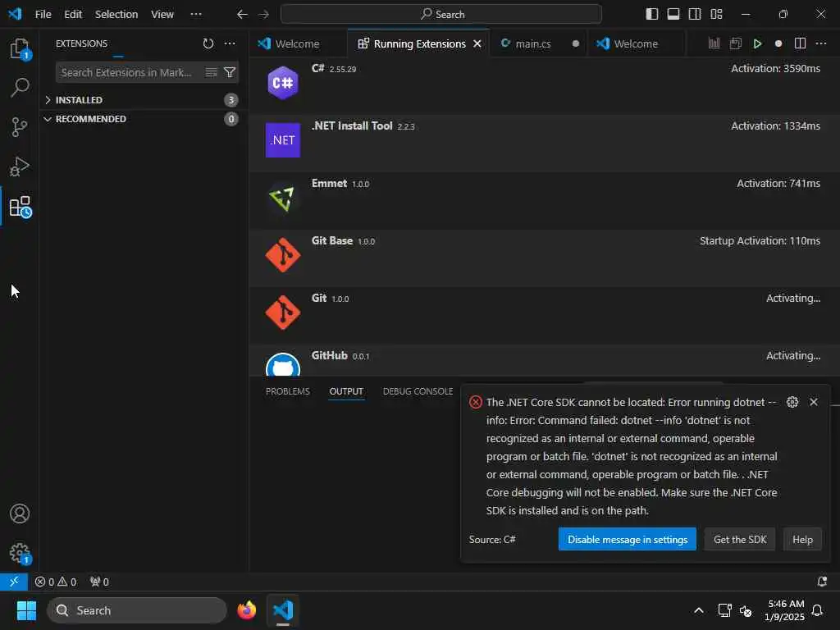The image size is (840, 630).
Task: Open remote window from status bar
Action: 14,582
